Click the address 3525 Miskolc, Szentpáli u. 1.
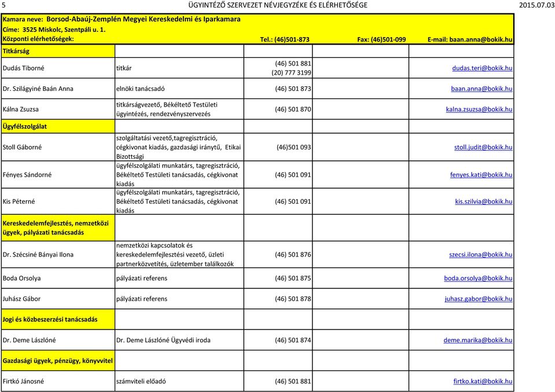 [x=64, y=30]
